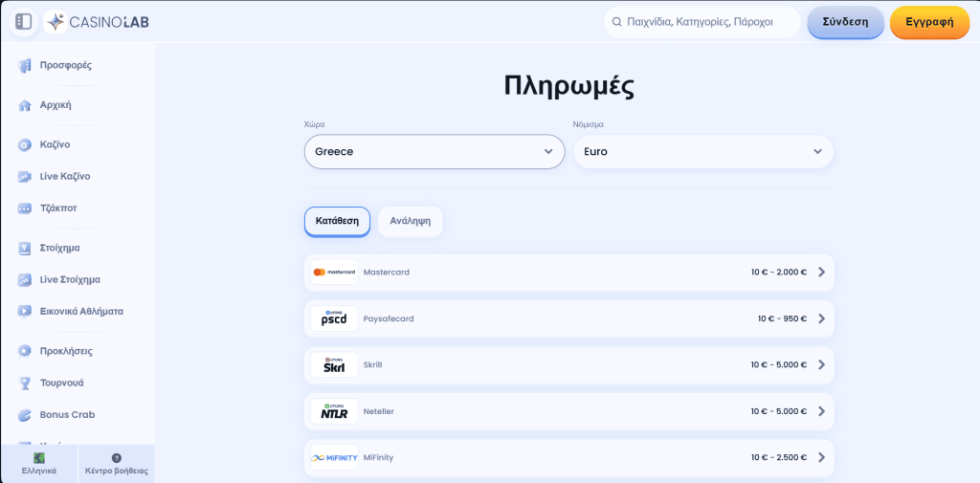Open Τζάκποτ in the sidebar
This screenshot has height=483, width=980.
pos(58,209)
